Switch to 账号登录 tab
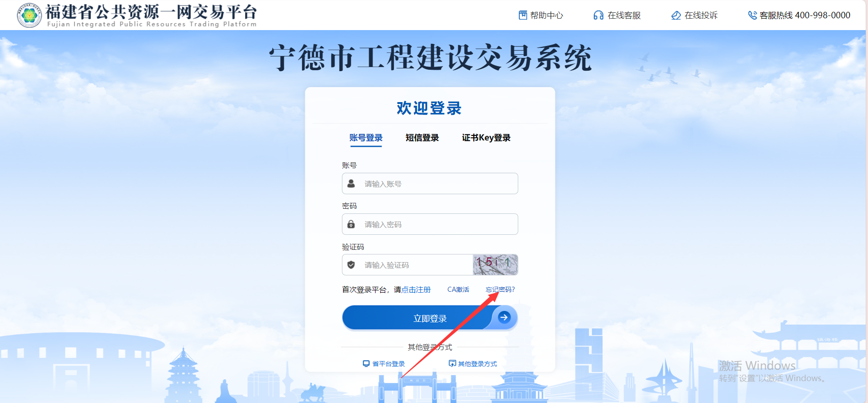 366,138
